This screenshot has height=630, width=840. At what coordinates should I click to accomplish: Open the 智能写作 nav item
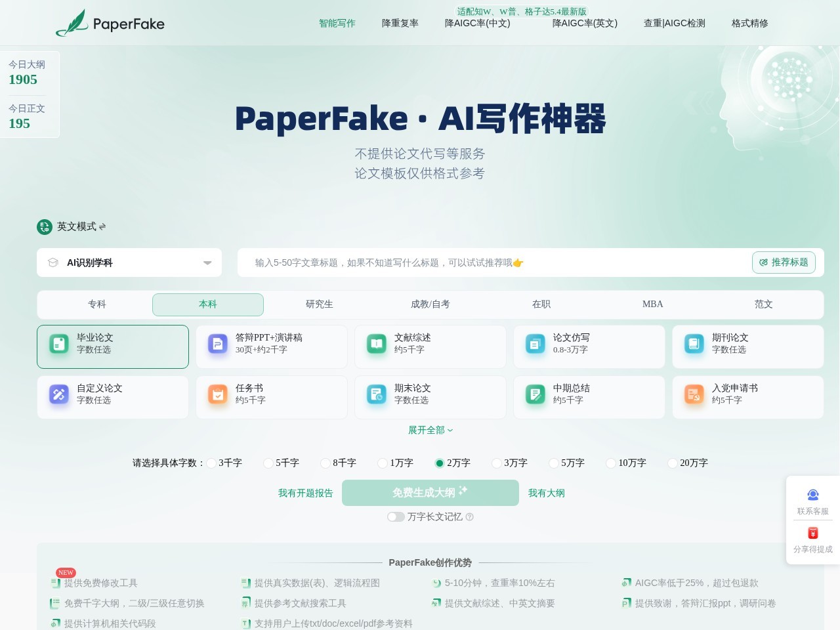point(337,23)
